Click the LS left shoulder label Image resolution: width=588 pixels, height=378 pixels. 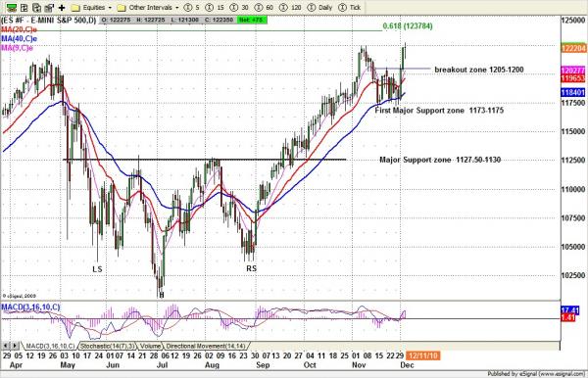[97, 269]
